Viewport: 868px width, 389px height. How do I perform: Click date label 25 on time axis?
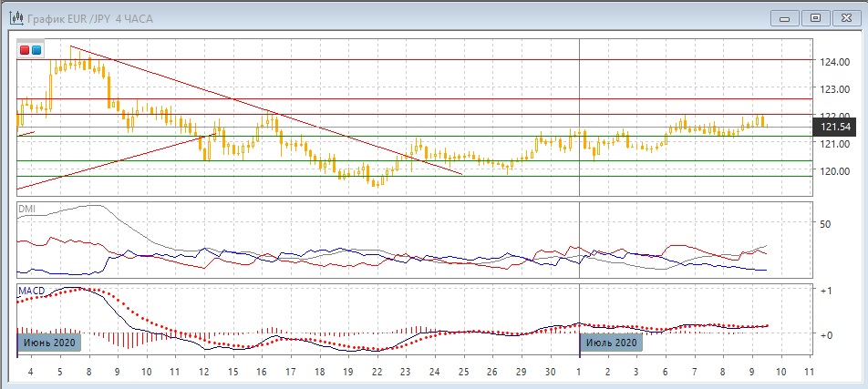coord(464,372)
